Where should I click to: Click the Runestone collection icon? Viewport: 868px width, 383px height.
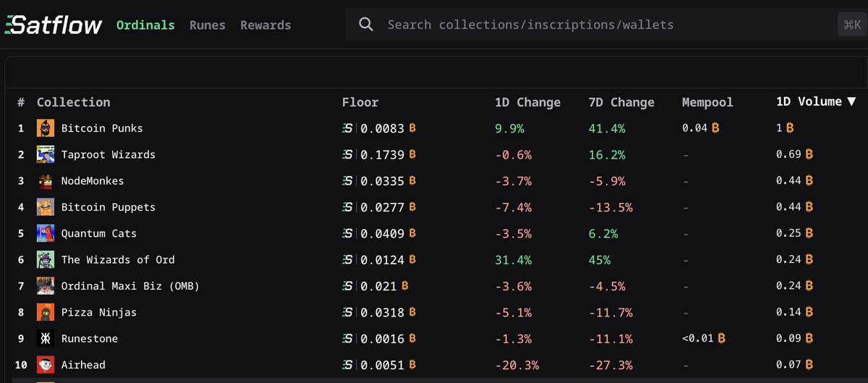click(46, 338)
